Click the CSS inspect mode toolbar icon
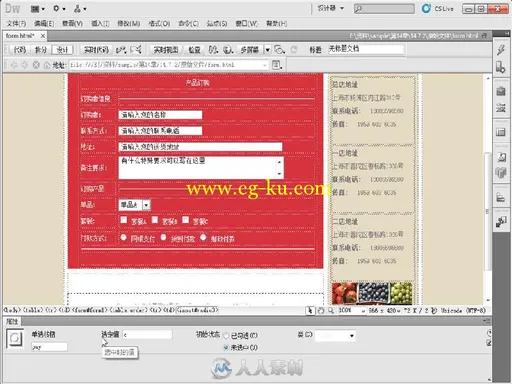The width and height of the screenshot is (512, 384). pyautogui.click(x=136, y=50)
